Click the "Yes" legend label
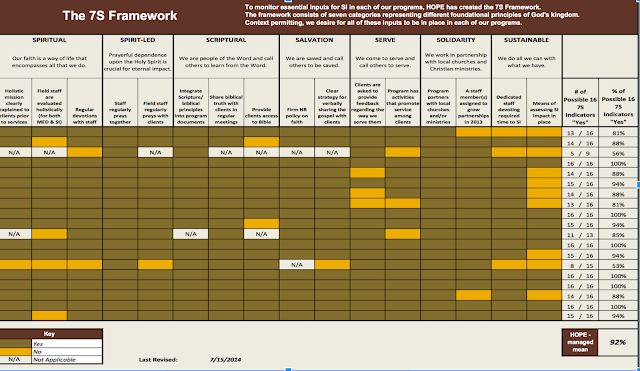 [x=38, y=344]
